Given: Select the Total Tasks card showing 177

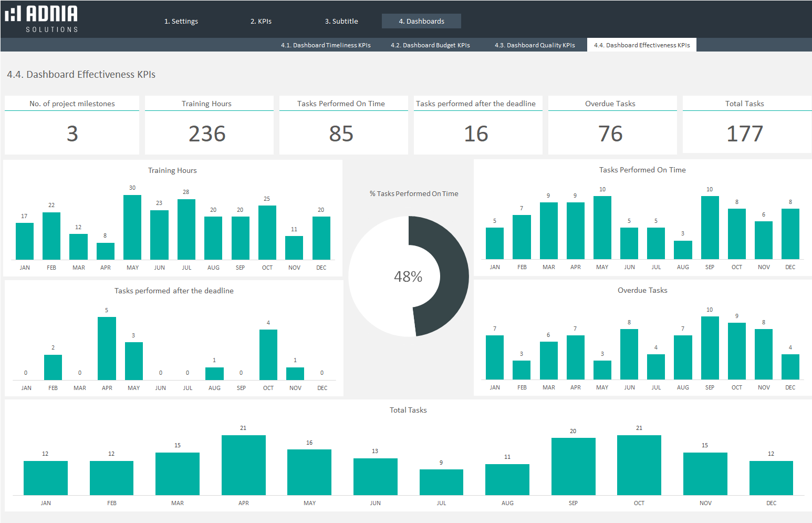Looking at the screenshot, I should click(744, 134).
